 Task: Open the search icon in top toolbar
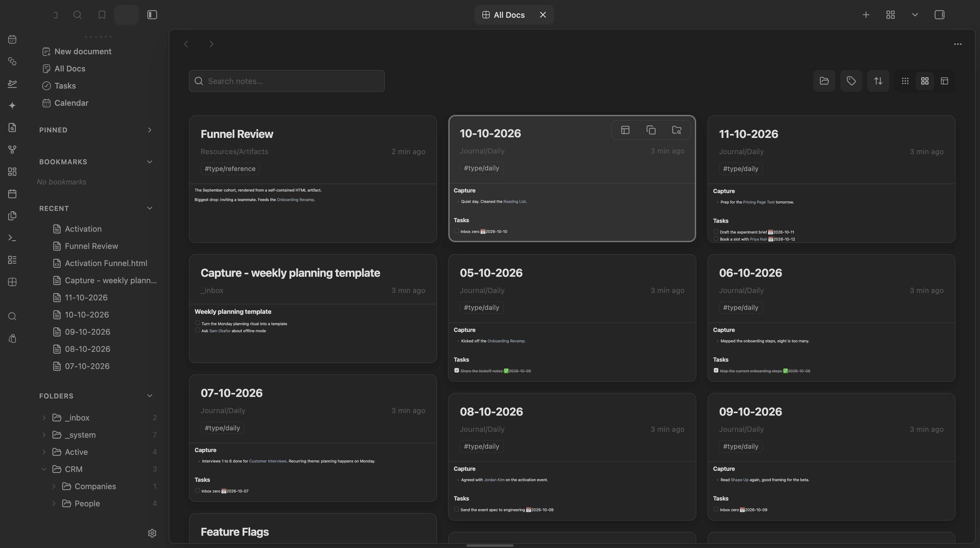click(x=77, y=15)
